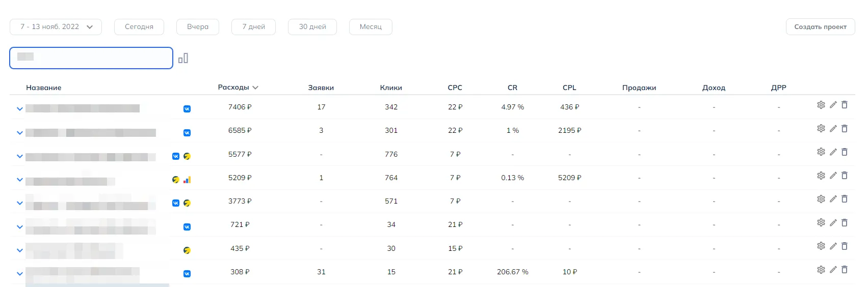
Task: Open the 7 - 13 нояб. 2022 date dropdown
Action: click(x=56, y=27)
